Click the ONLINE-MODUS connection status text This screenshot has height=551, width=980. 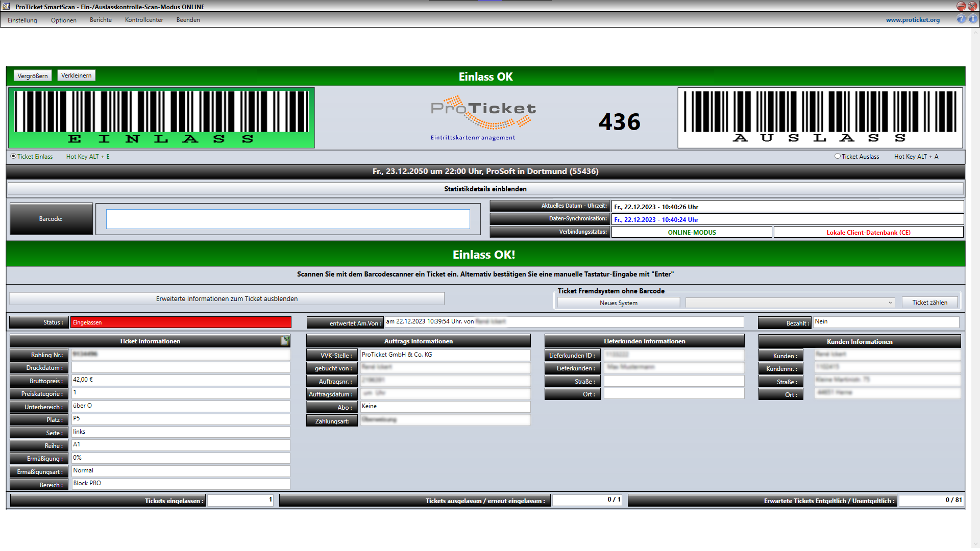point(692,232)
